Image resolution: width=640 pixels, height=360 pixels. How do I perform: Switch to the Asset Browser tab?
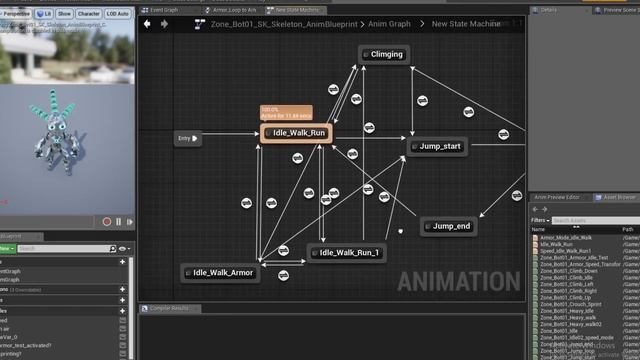coord(616,197)
